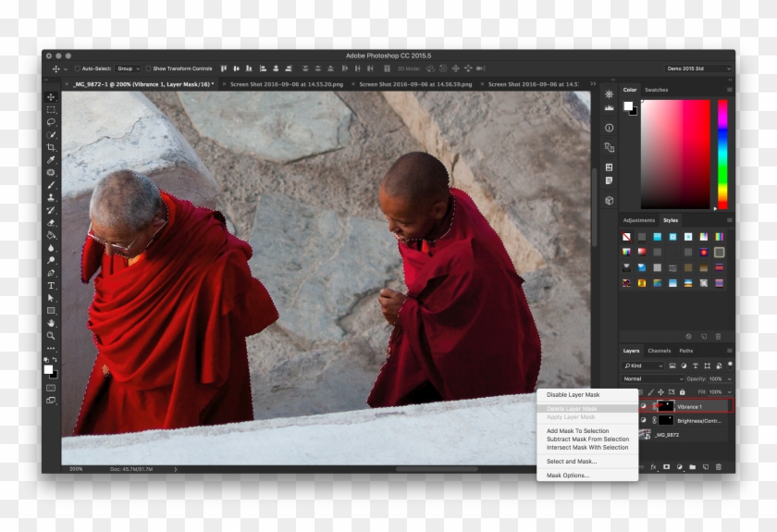Enable Show Transform Controls checkbox

(148, 68)
